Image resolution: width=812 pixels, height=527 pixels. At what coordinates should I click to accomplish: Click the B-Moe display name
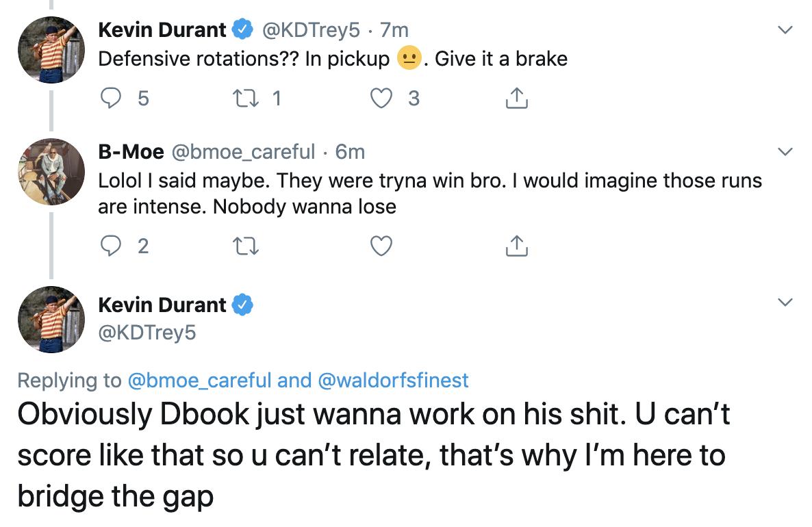click(x=131, y=151)
